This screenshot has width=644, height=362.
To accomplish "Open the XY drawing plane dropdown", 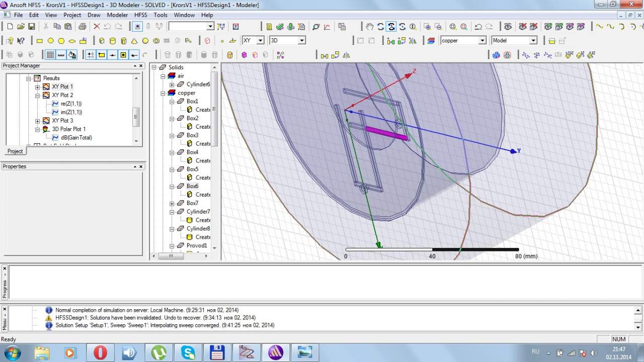I will [260, 41].
